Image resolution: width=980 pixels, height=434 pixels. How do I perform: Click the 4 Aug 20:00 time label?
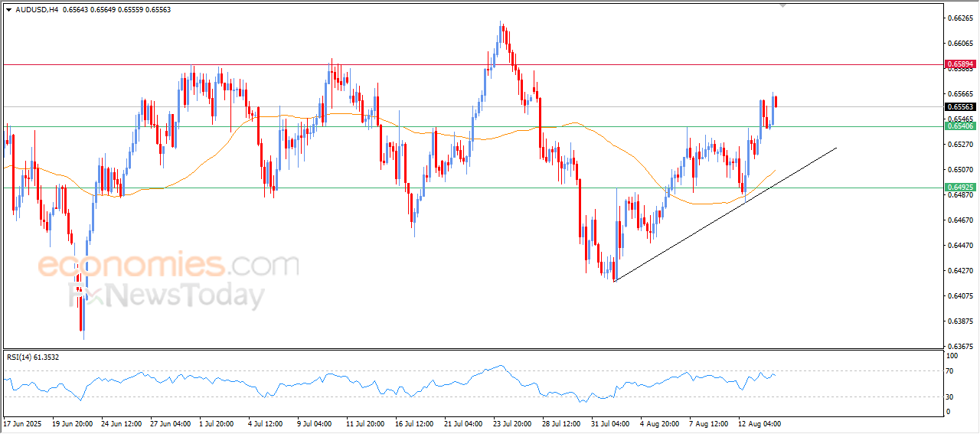coord(658,423)
